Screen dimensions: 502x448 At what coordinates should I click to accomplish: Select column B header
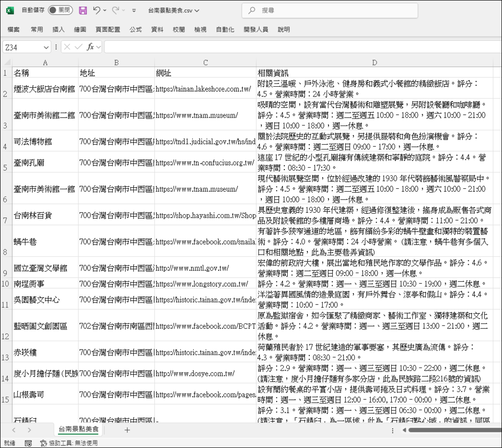point(117,62)
